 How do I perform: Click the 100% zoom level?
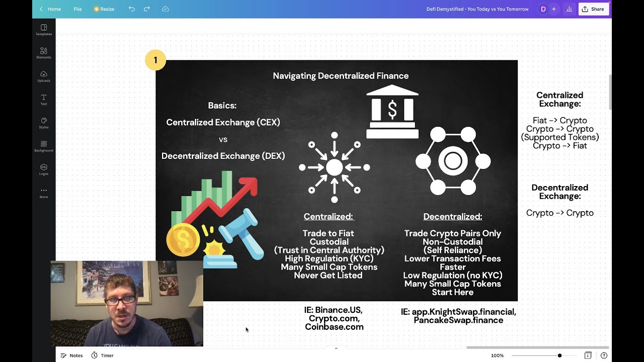[x=497, y=355]
